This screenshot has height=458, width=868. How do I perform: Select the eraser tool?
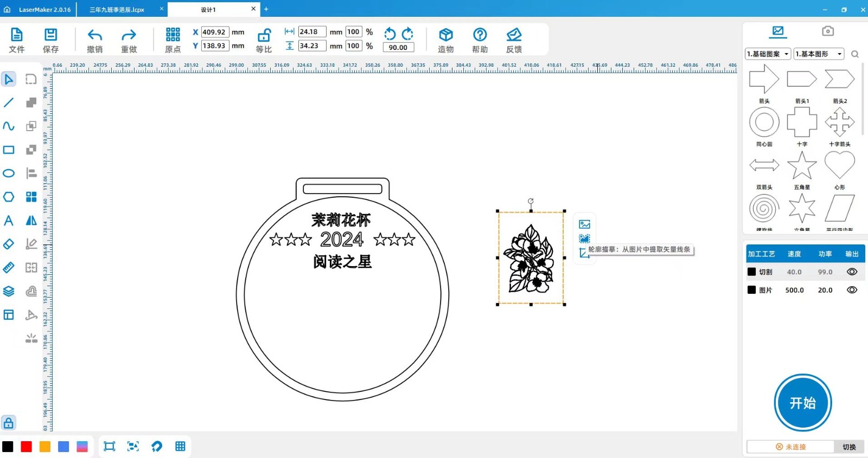(x=9, y=244)
